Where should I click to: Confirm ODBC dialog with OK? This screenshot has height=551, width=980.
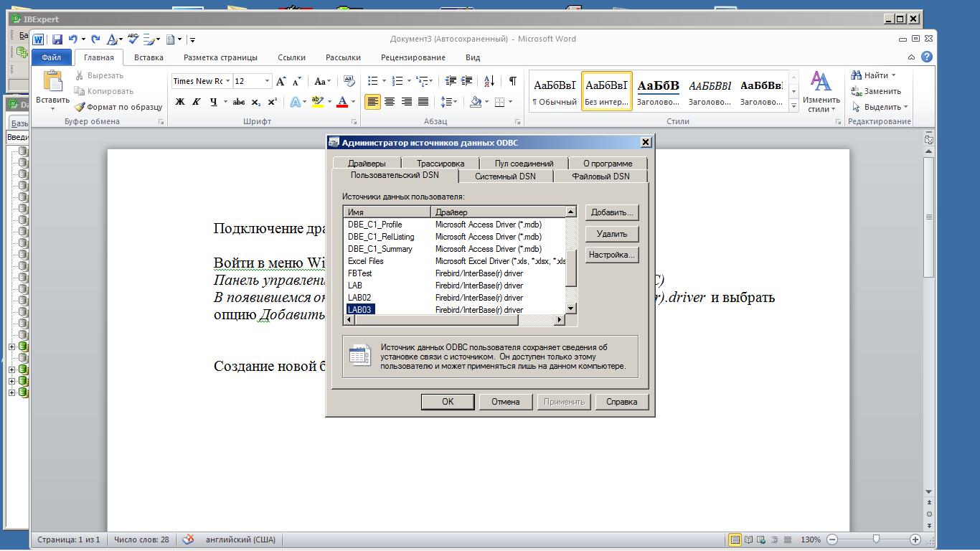pos(448,402)
